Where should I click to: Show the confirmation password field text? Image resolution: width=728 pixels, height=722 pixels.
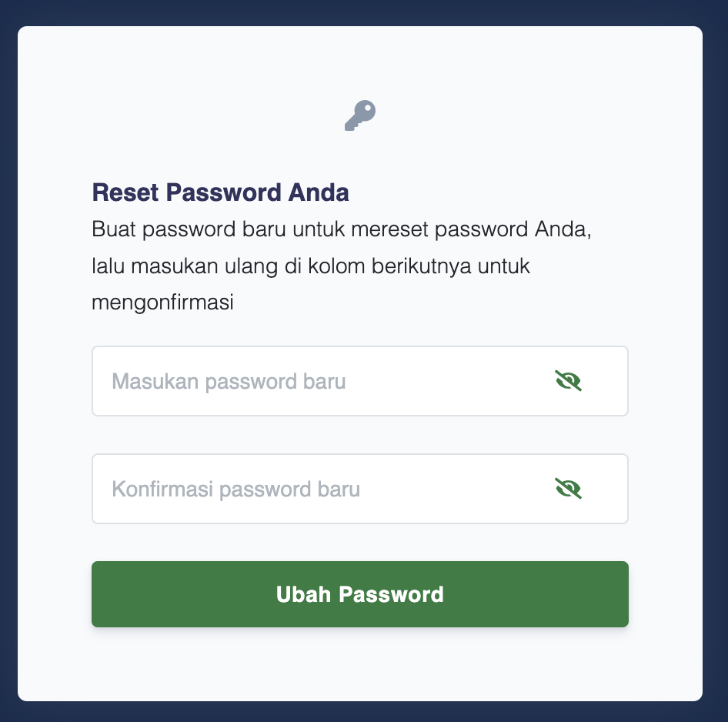coord(568,488)
